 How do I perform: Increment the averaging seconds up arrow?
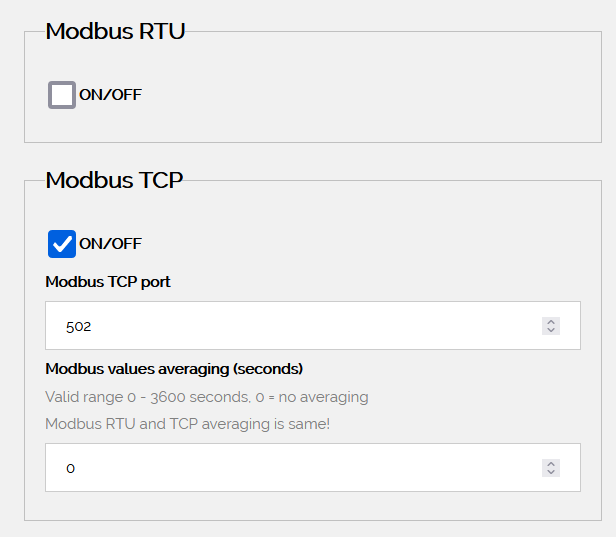pos(551,464)
